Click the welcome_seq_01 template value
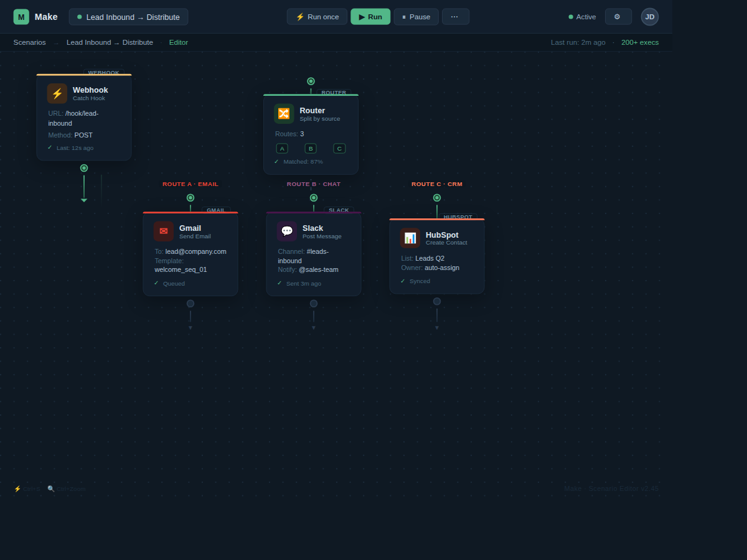 pos(181,269)
